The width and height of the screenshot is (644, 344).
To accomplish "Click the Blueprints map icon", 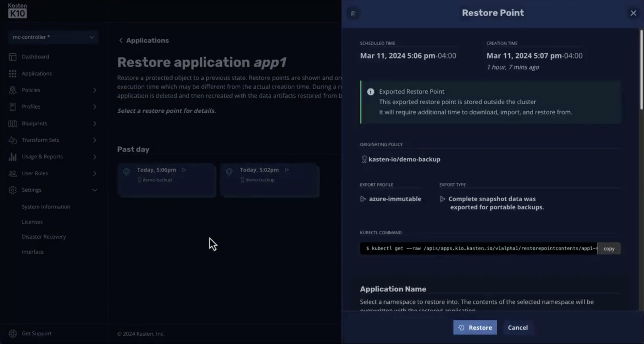I will tap(13, 123).
